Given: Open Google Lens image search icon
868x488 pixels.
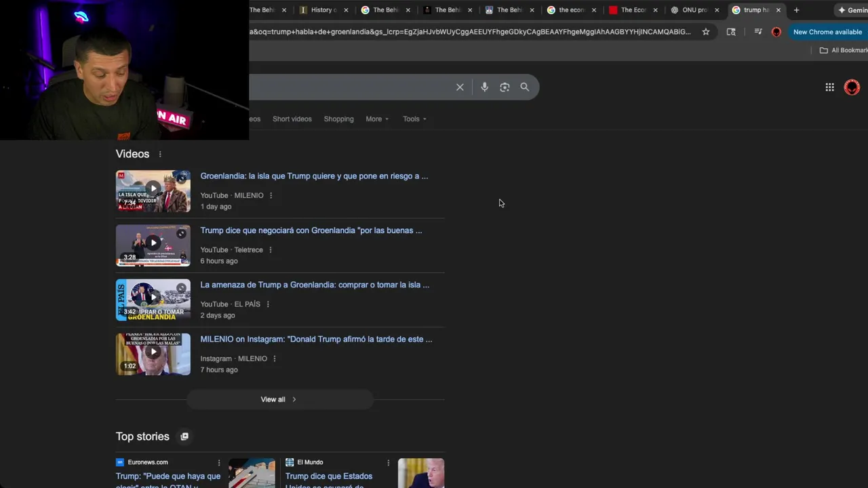Looking at the screenshot, I should tap(505, 87).
